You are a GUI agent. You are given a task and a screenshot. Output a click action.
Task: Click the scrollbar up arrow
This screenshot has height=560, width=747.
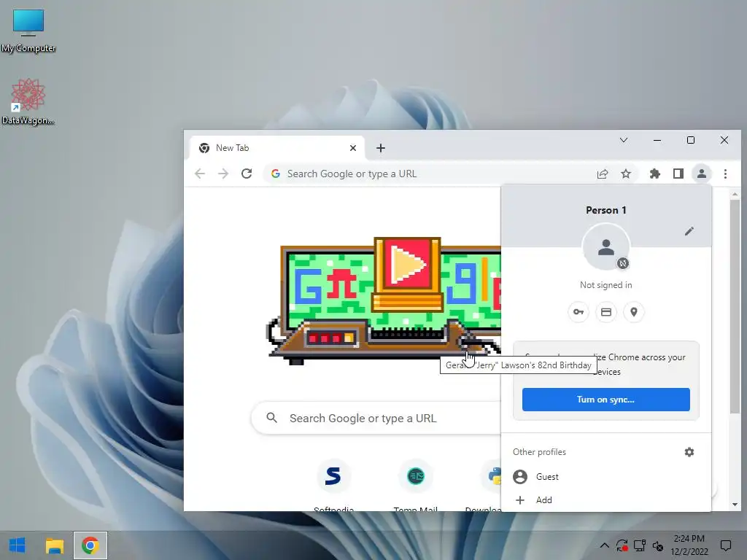[x=735, y=194]
